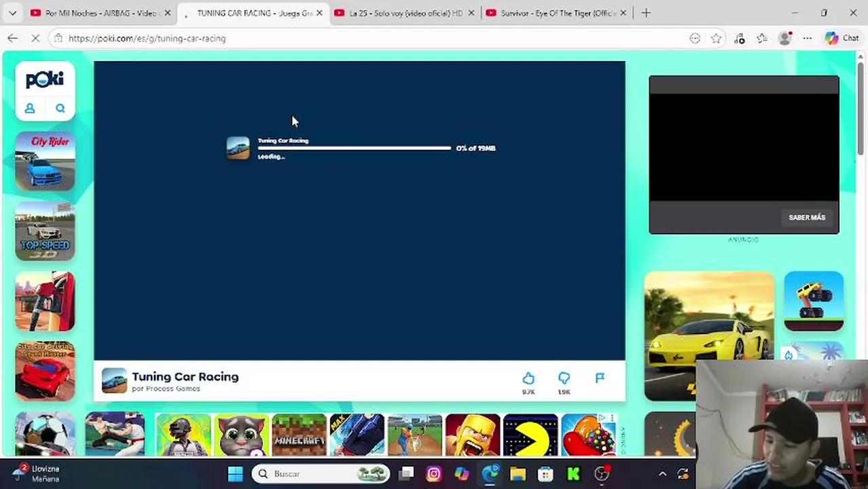Close the TUNING CAR RACING tab

[x=319, y=13]
